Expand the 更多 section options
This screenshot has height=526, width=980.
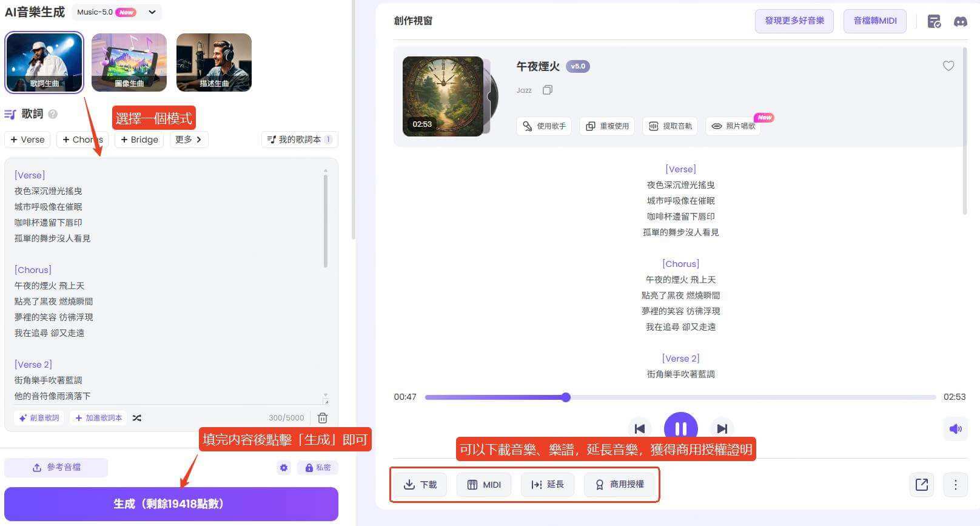189,140
